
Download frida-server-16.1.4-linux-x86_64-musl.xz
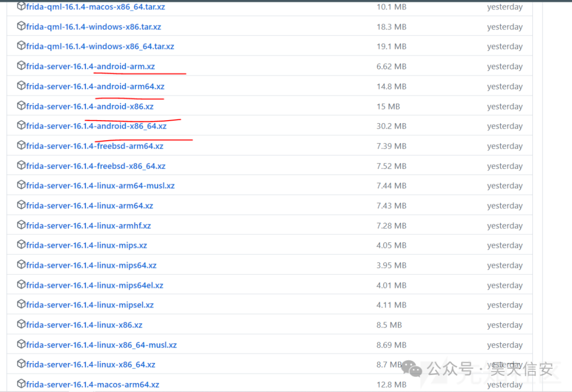tap(101, 345)
